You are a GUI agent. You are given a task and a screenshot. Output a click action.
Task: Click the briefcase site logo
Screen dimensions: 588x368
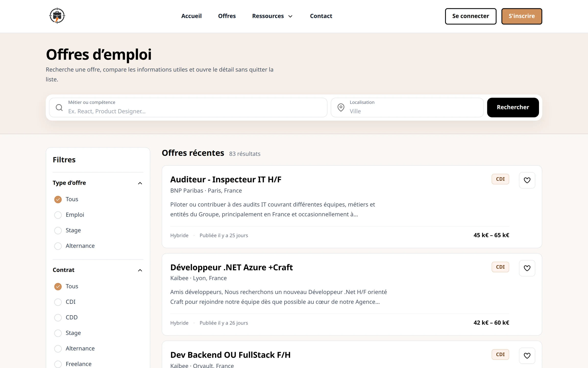pyautogui.click(x=57, y=16)
